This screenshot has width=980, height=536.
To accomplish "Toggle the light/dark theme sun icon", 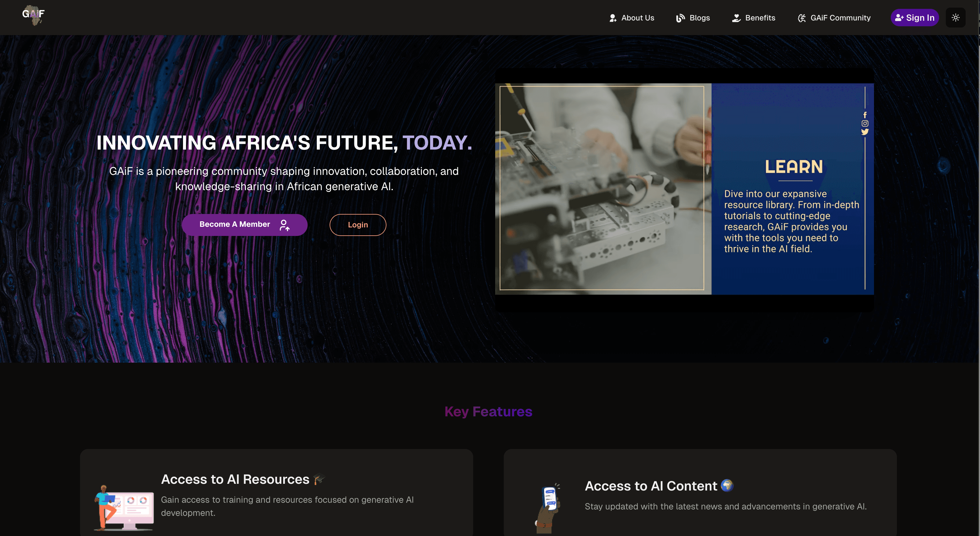I will 955,17.
